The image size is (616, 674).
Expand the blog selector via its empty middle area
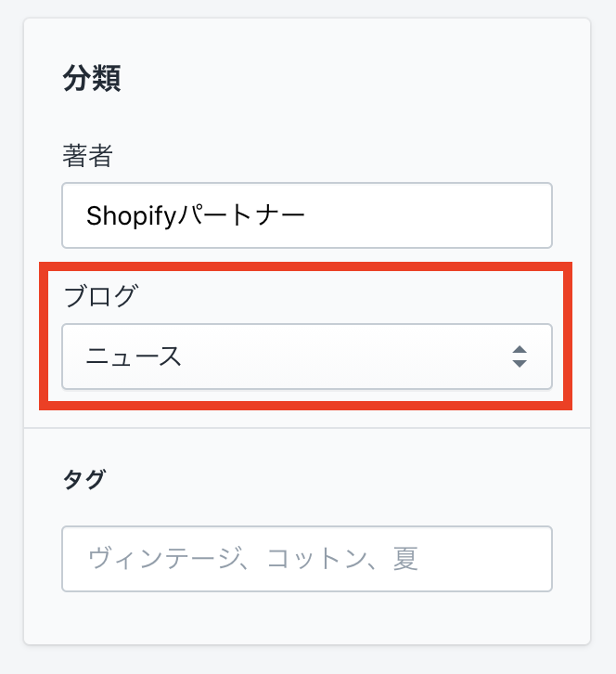(x=343, y=356)
